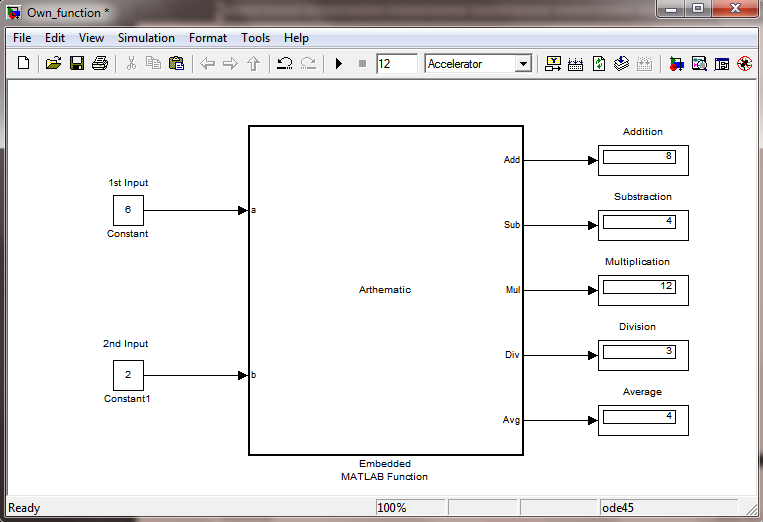Screen dimensions: 763x522
Task: Start simulation with the play button
Action: pyautogui.click(x=339, y=63)
